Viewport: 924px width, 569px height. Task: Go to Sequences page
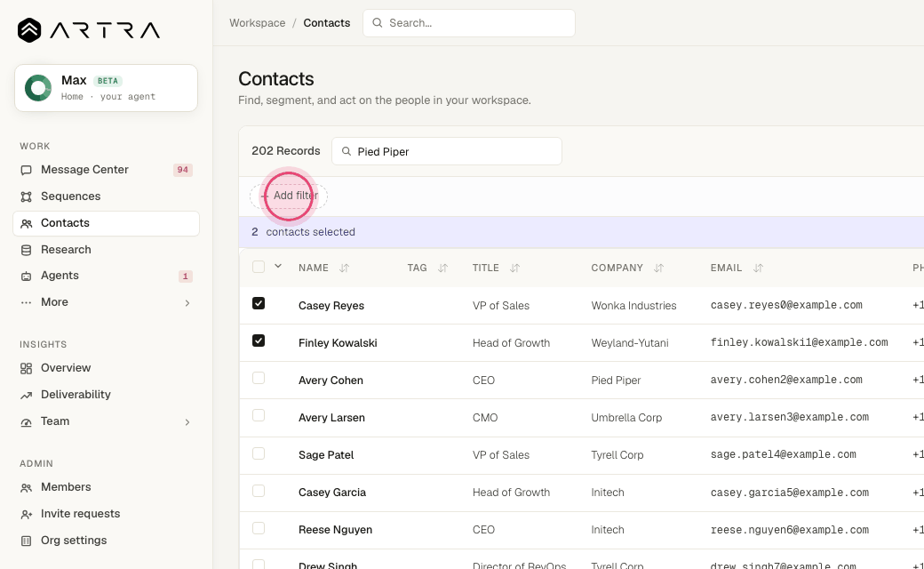pyautogui.click(x=106, y=196)
